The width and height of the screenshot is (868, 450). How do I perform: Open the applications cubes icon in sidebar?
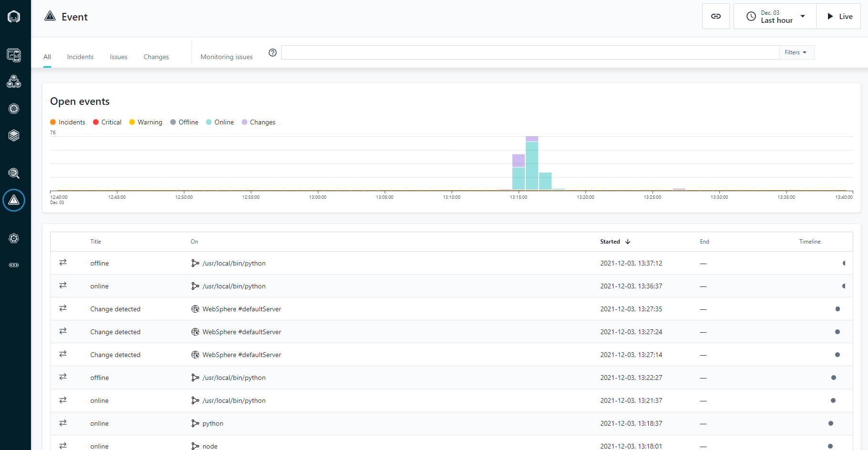pos(14,82)
